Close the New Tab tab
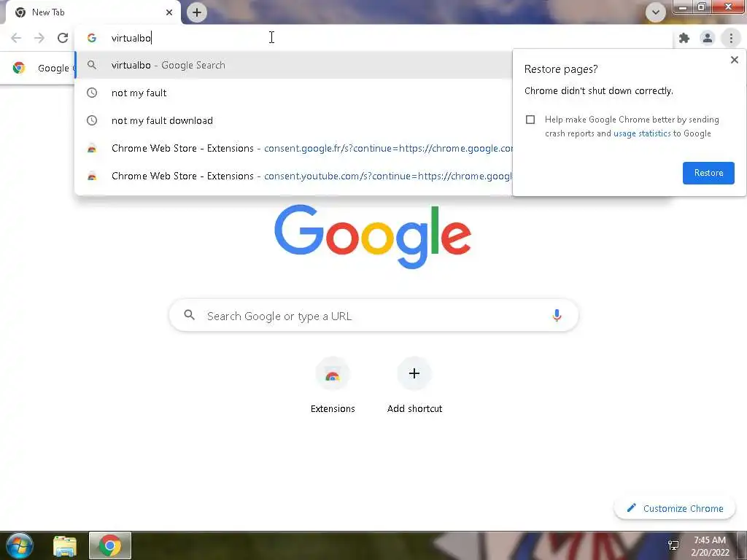 click(x=169, y=12)
